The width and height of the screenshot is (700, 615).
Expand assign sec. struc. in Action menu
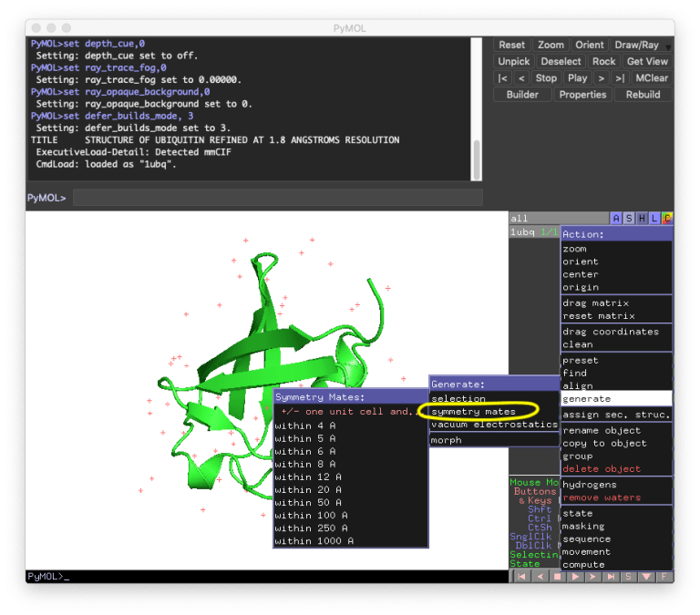616,415
